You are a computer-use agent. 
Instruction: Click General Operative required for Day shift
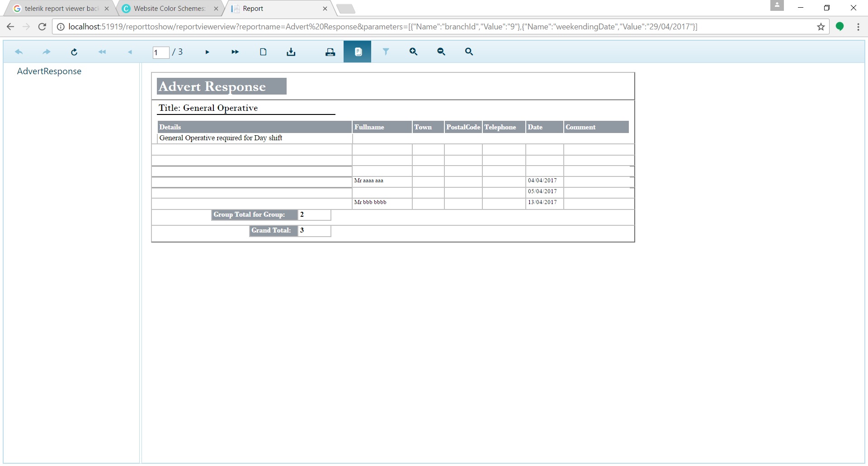[x=221, y=138]
